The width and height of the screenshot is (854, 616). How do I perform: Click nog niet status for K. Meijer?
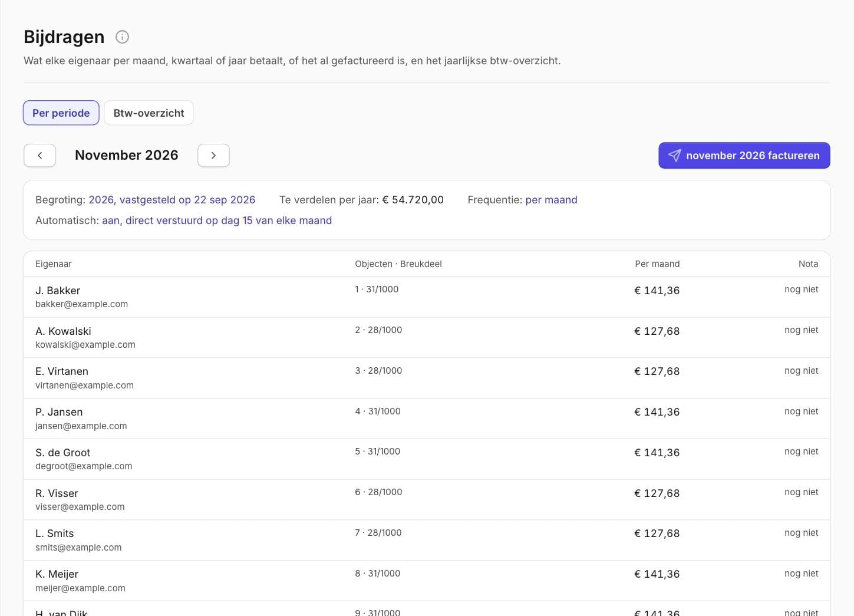(x=802, y=574)
